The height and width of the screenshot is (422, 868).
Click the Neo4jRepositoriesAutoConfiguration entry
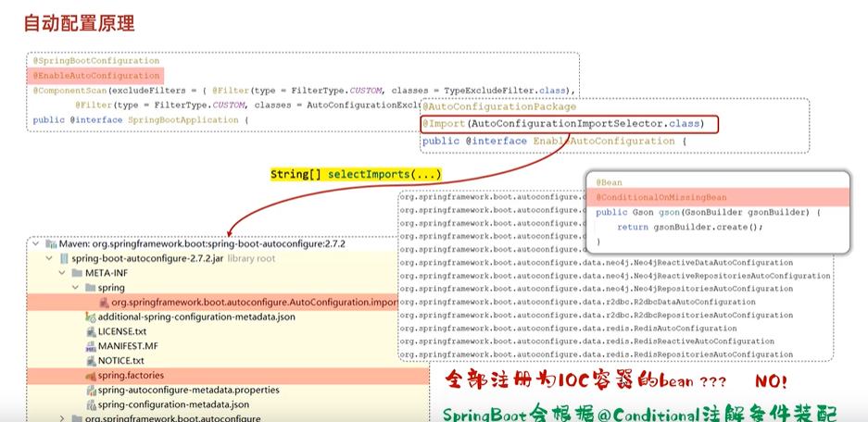(x=597, y=289)
